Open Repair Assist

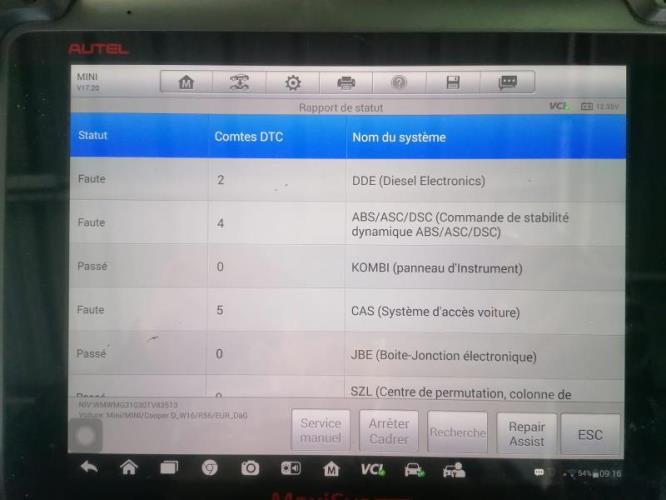pos(526,433)
